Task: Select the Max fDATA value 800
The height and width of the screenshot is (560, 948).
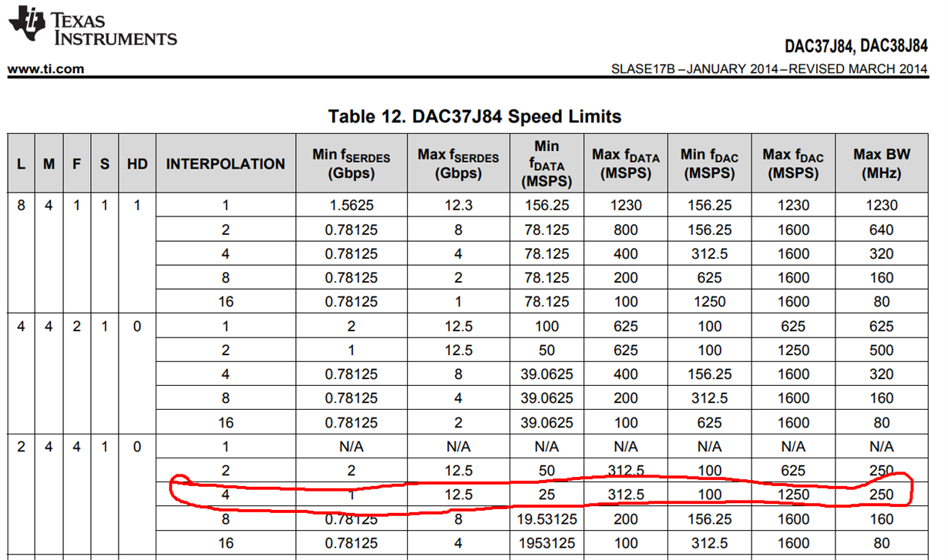Action: [x=626, y=230]
